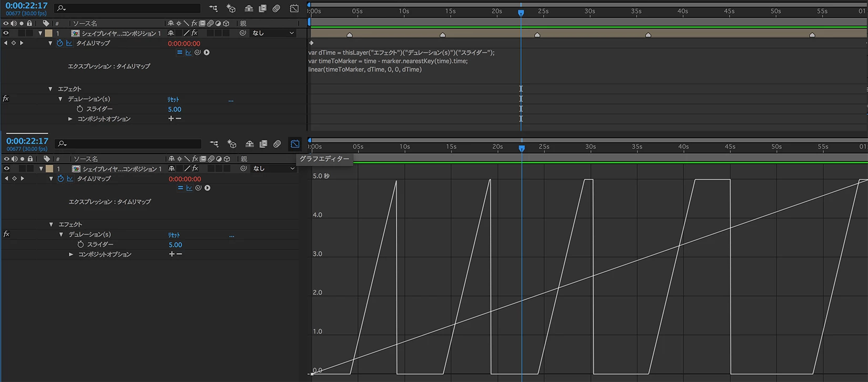Click スライダー stopwatch in lower graph panel
This screenshot has height=382, width=868.
coord(80,244)
